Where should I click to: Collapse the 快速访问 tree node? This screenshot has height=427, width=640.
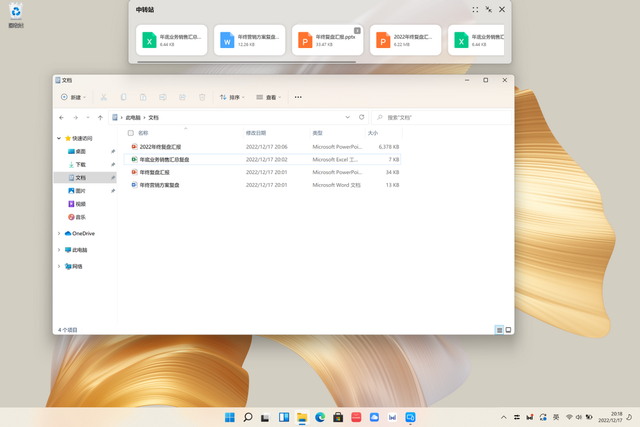click(x=59, y=138)
